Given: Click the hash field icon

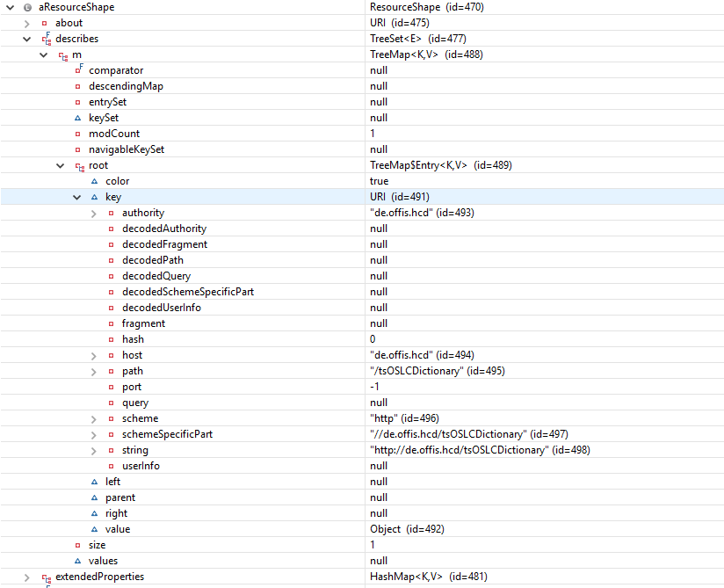Looking at the screenshot, I should coord(111,339).
